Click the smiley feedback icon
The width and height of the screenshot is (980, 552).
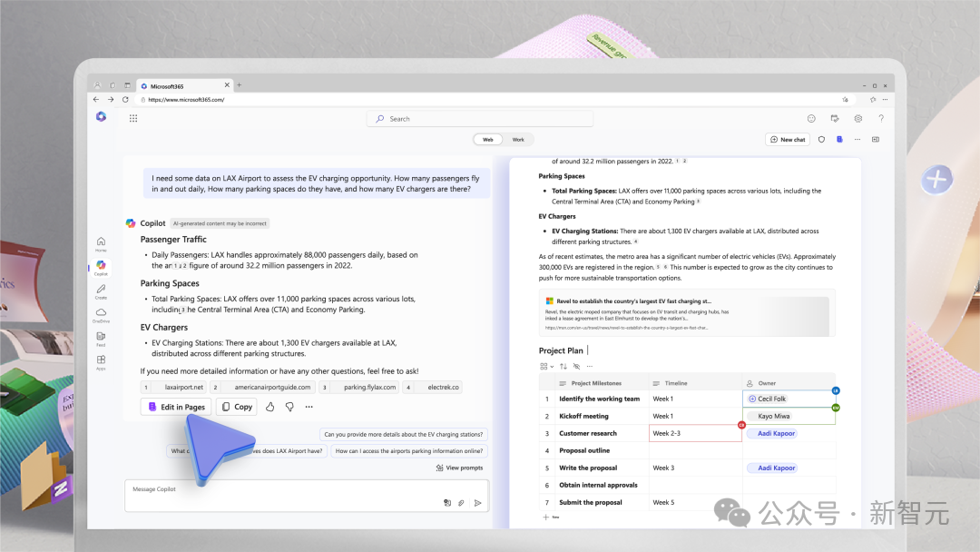pos(811,119)
